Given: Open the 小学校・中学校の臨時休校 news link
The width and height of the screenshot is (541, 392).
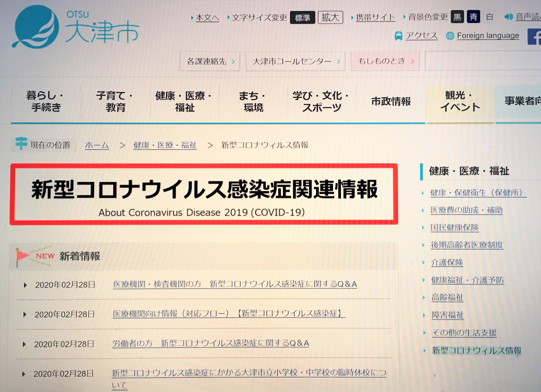Looking at the screenshot, I should (x=249, y=379).
